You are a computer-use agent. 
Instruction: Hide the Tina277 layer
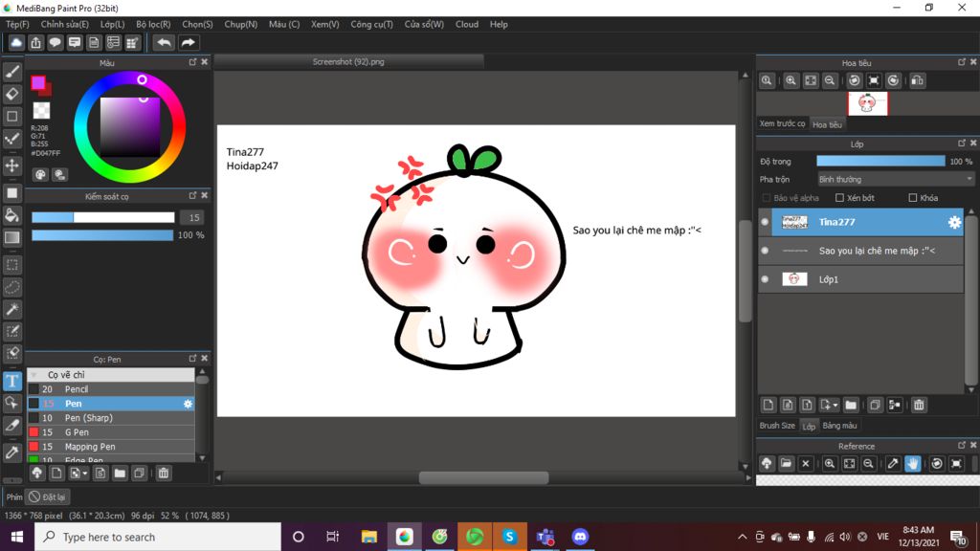click(765, 222)
